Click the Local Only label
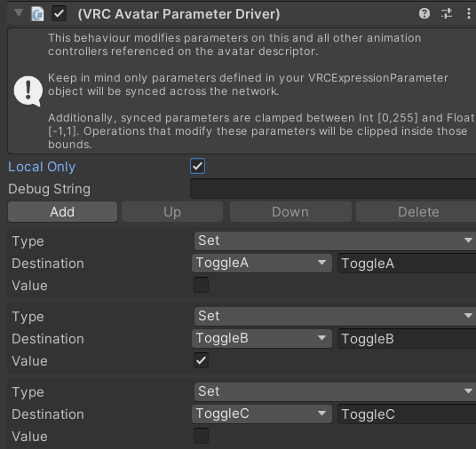This screenshot has height=449, width=476. pyautogui.click(x=42, y=167)
